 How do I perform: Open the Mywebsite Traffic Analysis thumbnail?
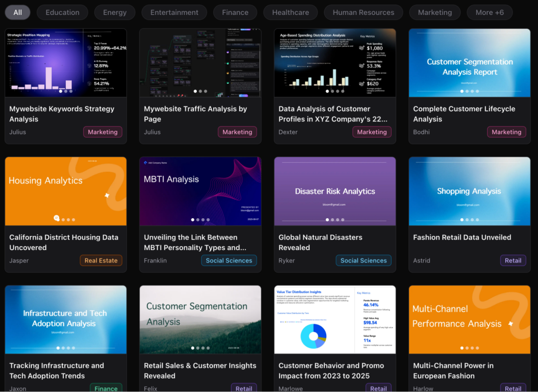click(x=200, y=63)
